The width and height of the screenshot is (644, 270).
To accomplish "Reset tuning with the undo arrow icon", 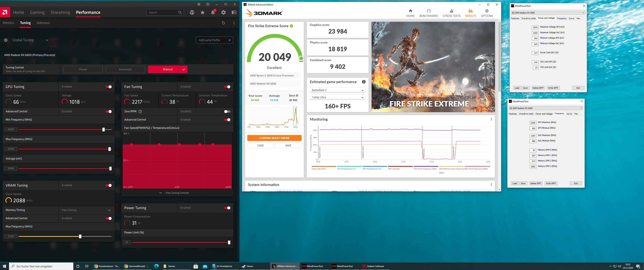I will tap(223, 23).
